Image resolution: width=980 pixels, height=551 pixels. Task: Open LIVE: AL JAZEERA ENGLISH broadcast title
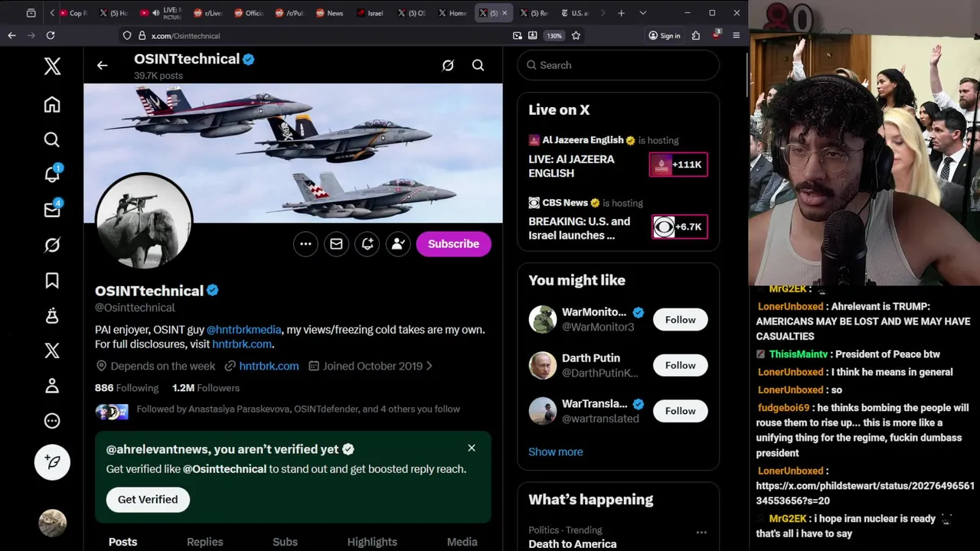click(571, 166)
